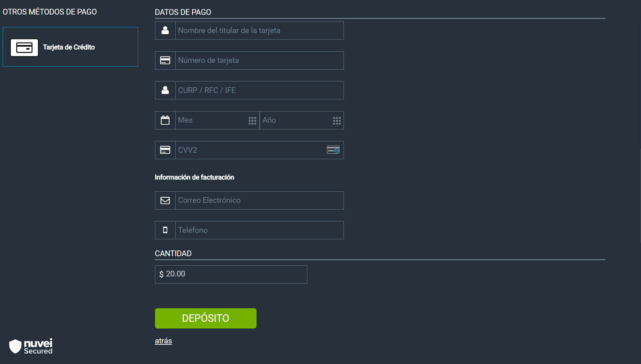Click the envelope icon beside Correo Electrónico
This screenshot has height=364, width=641.
coord(165,200)
